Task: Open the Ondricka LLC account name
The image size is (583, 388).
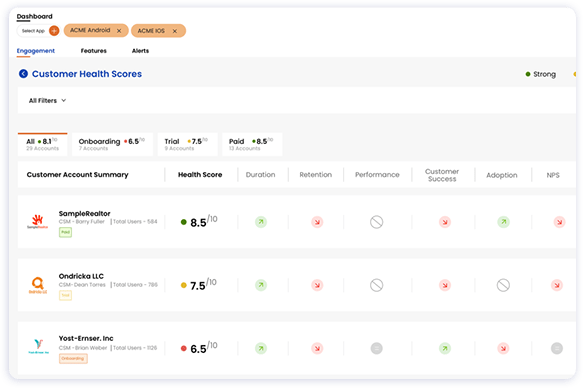Action: [81, 276]
